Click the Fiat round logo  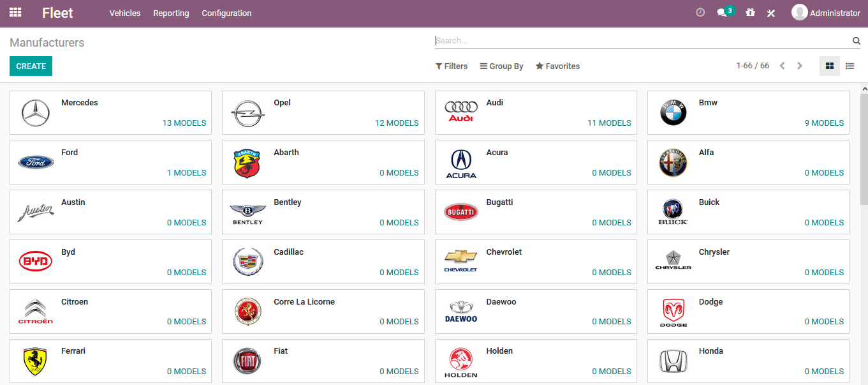click(x=247, y=361)
